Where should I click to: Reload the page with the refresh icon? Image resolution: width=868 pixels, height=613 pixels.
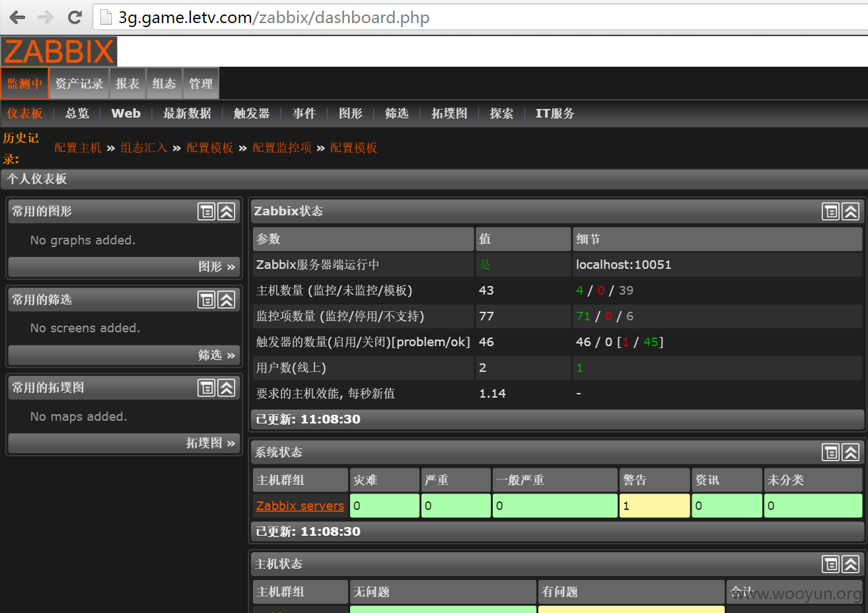click(x=75, y=17)
